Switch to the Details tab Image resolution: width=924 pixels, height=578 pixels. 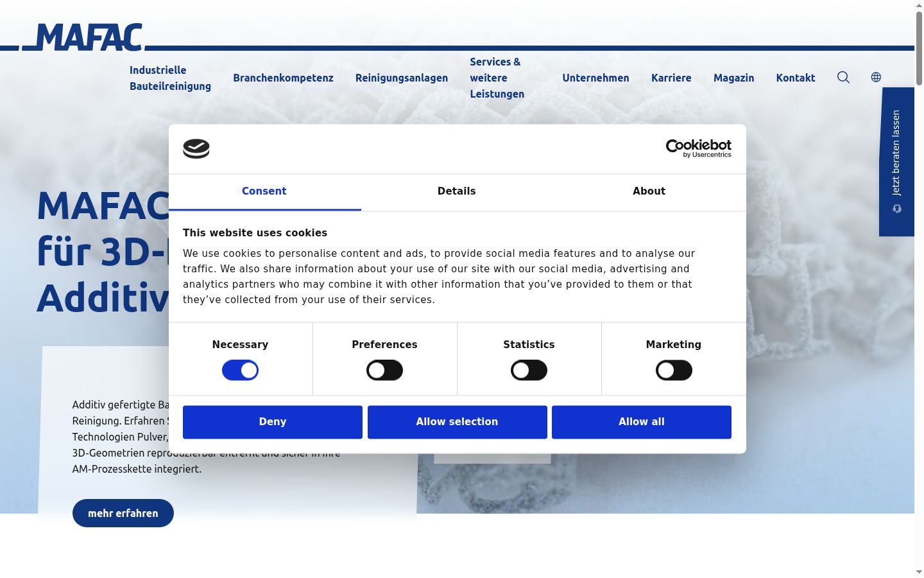[x=457, y=191]
